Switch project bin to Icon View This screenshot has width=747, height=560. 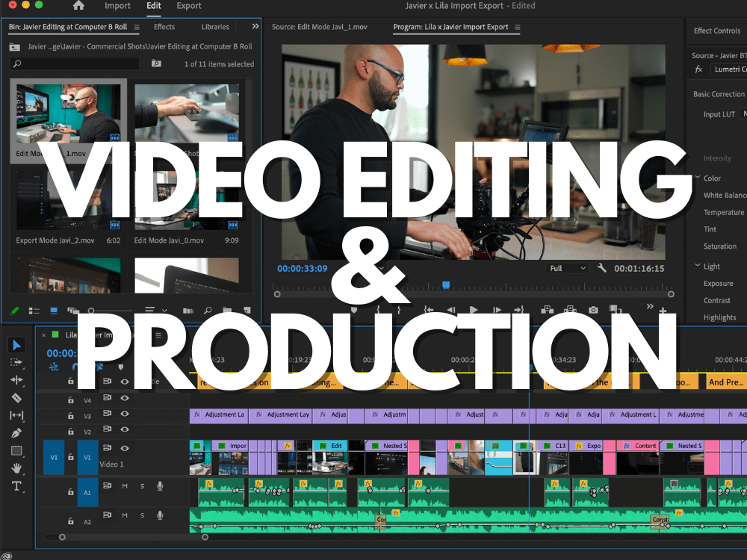(x=54, y=311)
